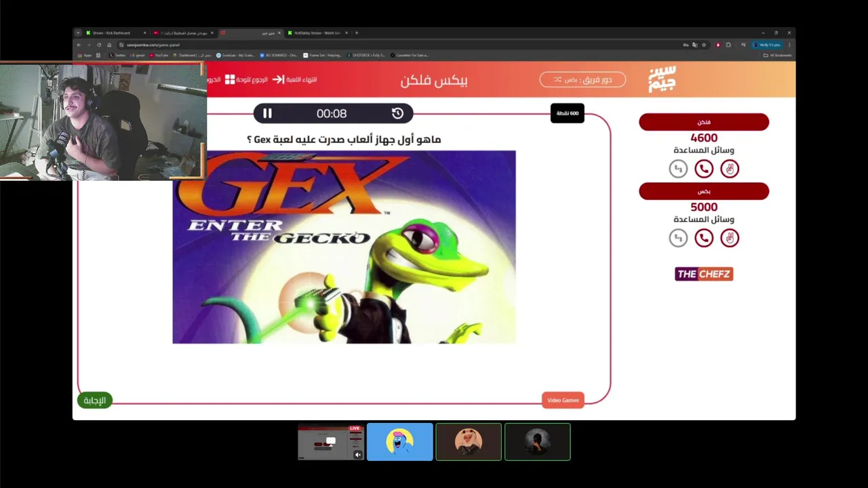868x488 pixels.
Task: Bookmark this page with the star icon
Action: point(704,45)
